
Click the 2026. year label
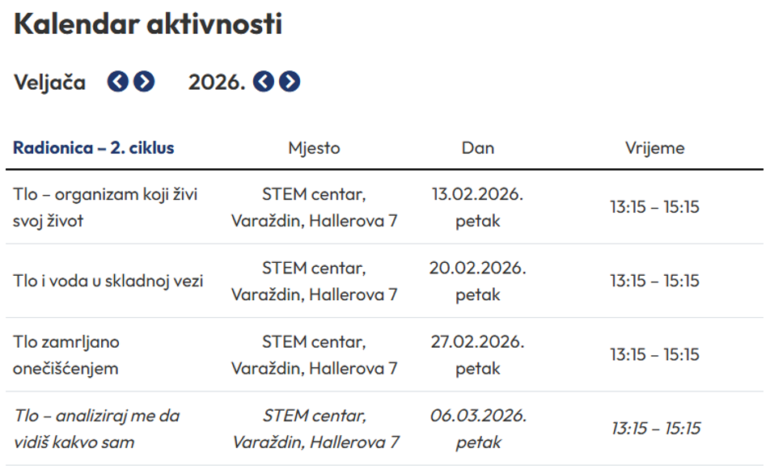[217, 82]
